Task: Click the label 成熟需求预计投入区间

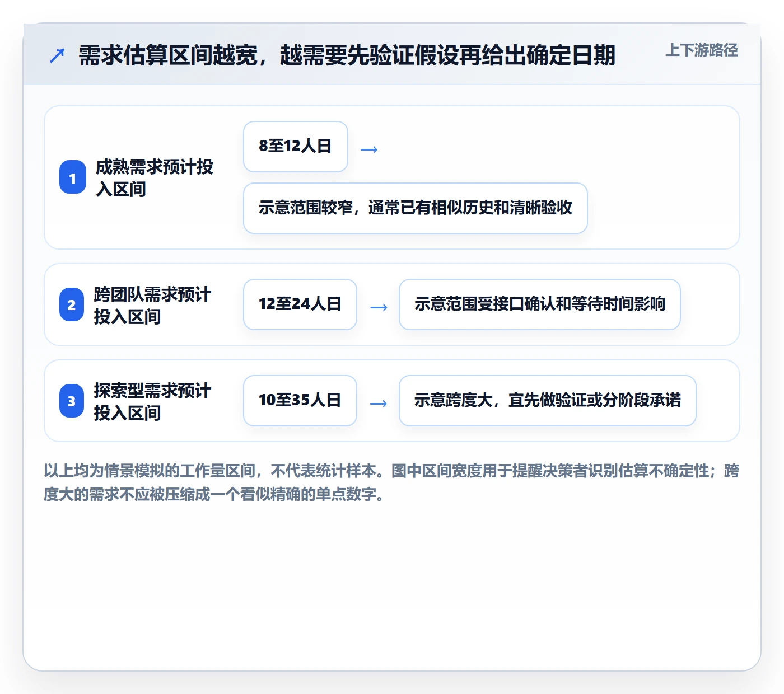Action: click(x=154, y=178)
